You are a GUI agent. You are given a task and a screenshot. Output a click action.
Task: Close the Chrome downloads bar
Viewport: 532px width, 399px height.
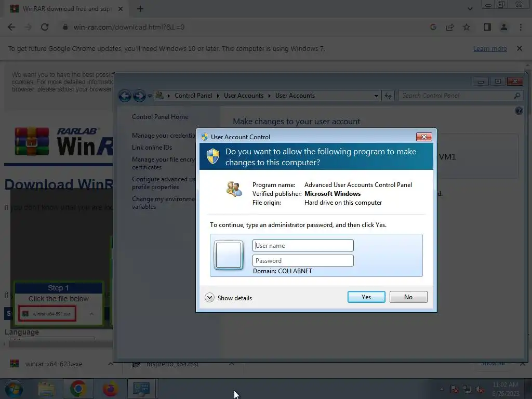pyautogui.click(x=523, y=364)
